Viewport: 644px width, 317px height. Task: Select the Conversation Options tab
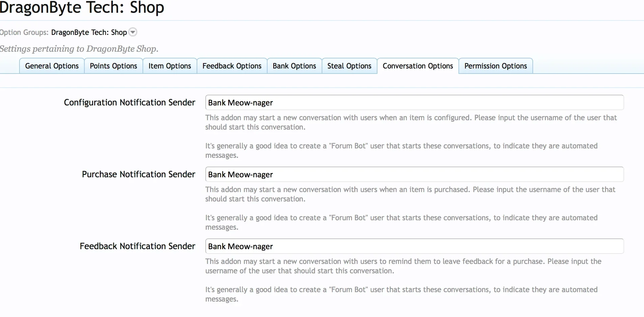pos(418,66)
